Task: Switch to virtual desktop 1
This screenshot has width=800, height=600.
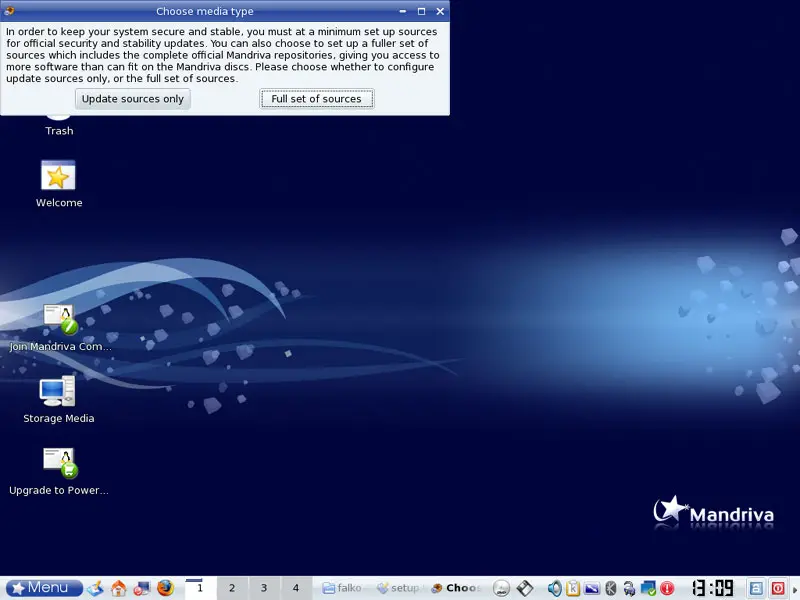Action: click(199, 588)
